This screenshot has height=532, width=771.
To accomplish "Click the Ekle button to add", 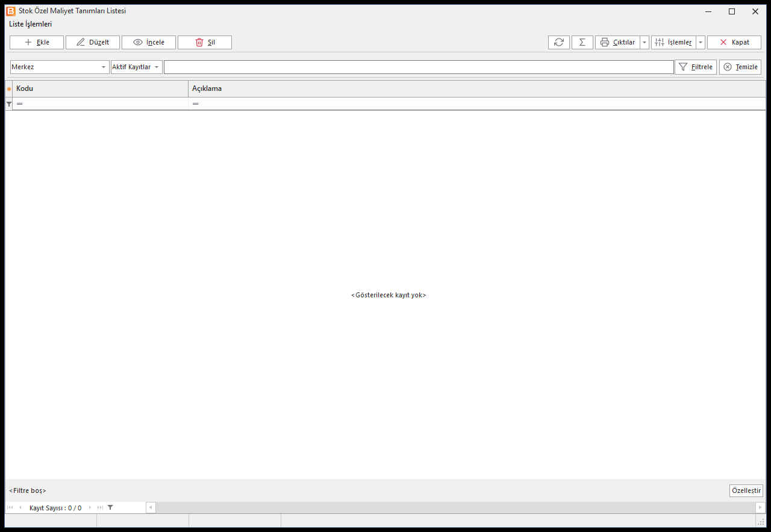I will click(37, 42).
